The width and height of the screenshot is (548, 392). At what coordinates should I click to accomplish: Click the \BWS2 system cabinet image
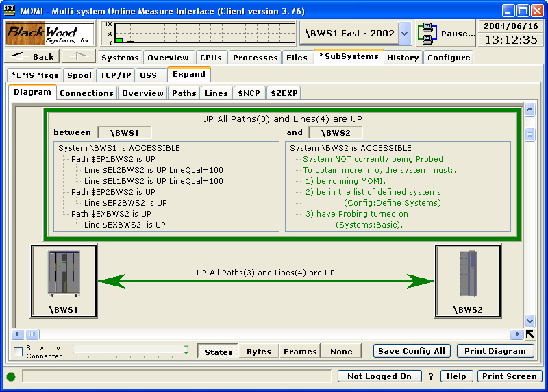tap(468, 273)
